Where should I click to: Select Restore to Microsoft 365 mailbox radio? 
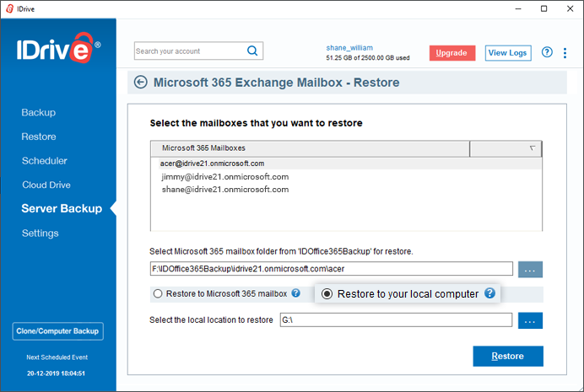click(x=158, y=294)
